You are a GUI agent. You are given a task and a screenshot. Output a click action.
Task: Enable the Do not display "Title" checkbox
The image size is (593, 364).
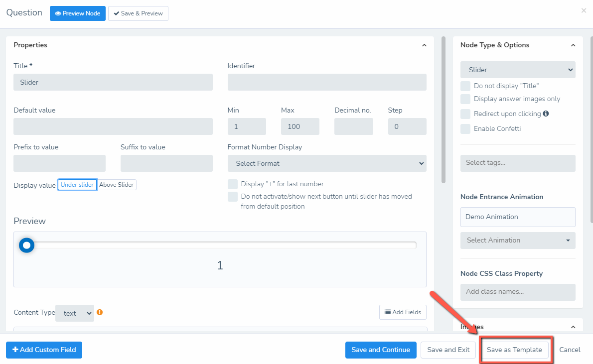pos(465,86)
